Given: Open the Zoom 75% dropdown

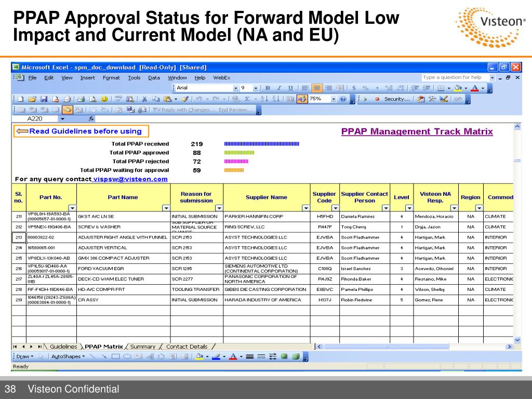Looking at the screenshot, I should pos(334,99).
